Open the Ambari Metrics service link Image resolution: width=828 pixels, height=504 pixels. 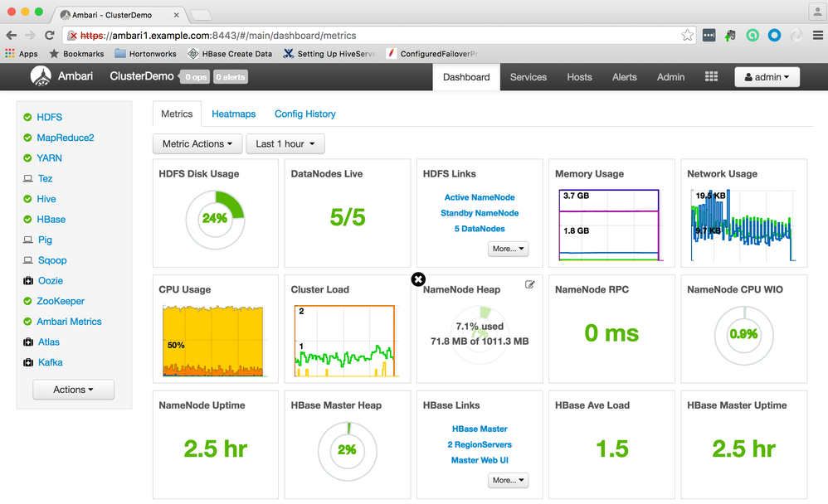[69, 322]
